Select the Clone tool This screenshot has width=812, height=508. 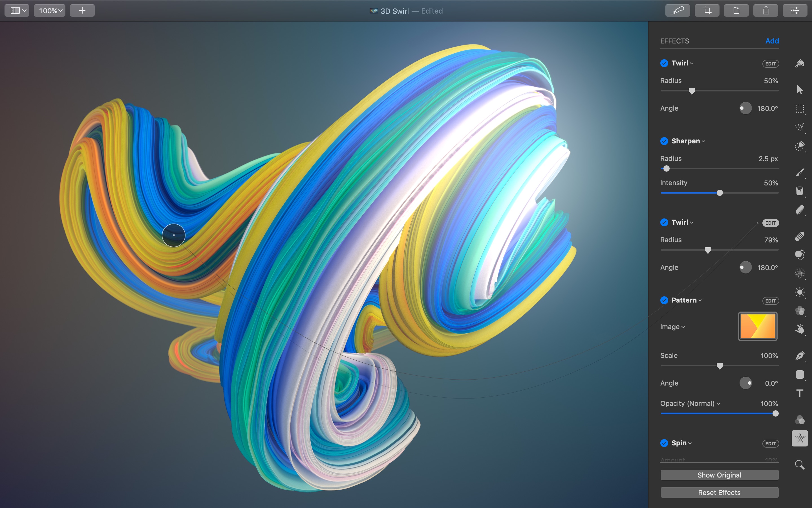800,255
